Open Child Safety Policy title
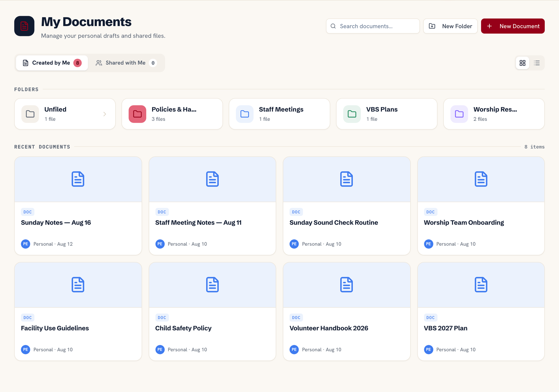559x392 pixels. coord(183,328)
